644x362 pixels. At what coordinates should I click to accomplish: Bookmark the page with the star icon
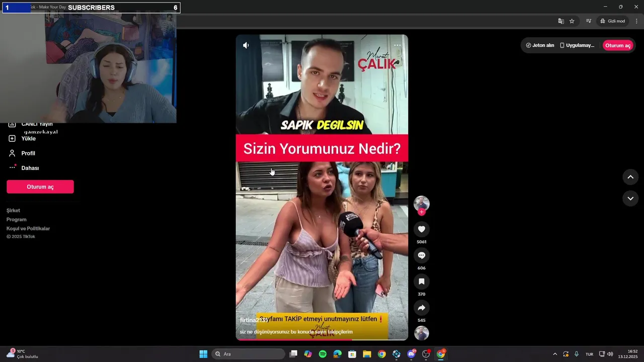pyautogui.click(x=572, y=21)
